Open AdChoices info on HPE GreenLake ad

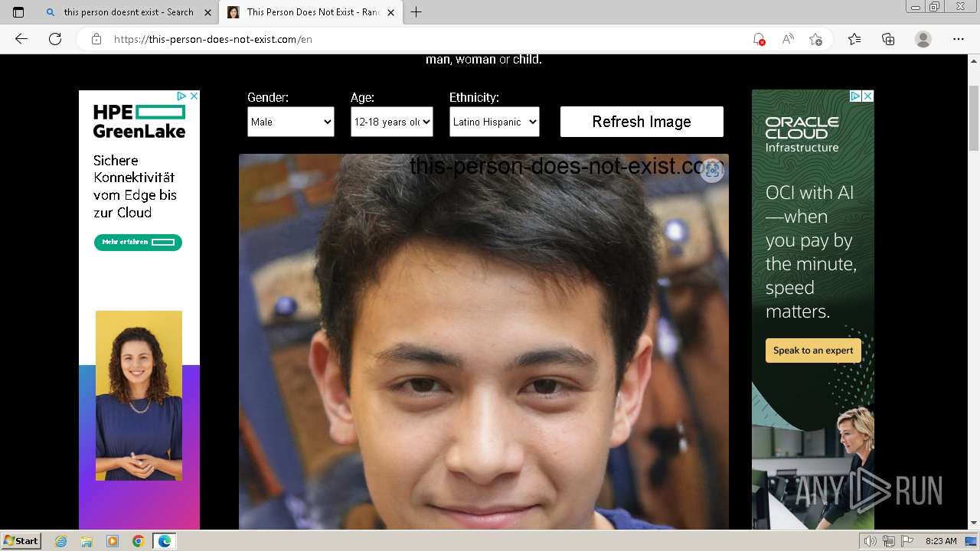[182, 96]
